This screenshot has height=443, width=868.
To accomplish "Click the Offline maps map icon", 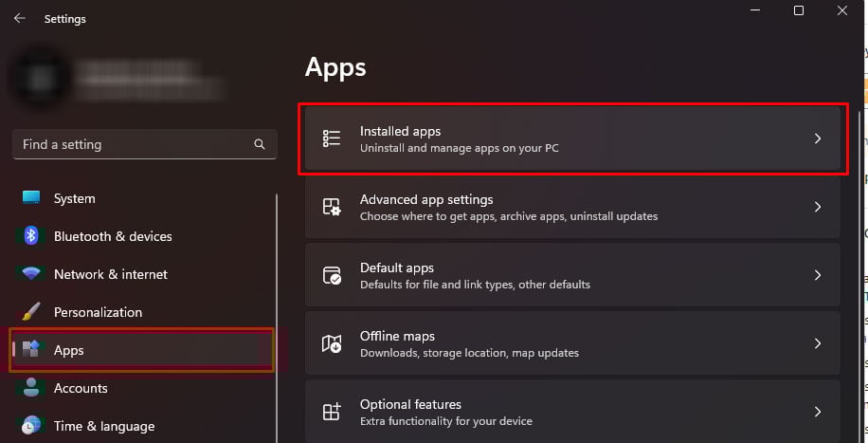I will (332, 343).
